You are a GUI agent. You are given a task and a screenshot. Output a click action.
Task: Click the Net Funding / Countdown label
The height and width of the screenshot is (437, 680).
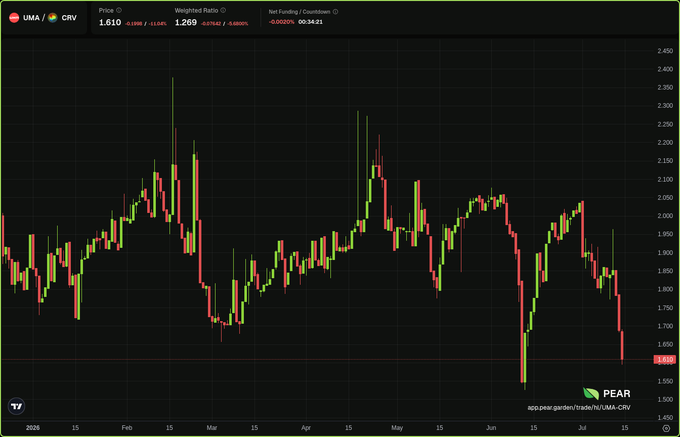coord(300,12)
